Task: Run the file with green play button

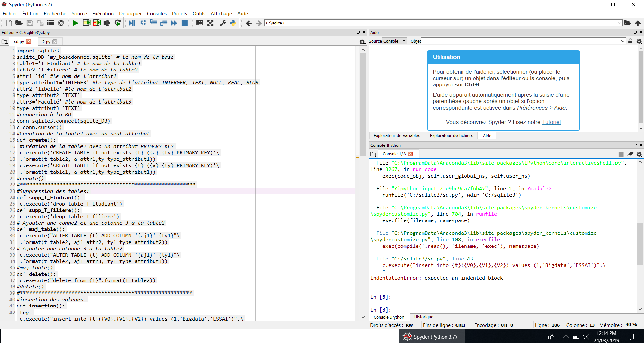Action: (75, 23)
